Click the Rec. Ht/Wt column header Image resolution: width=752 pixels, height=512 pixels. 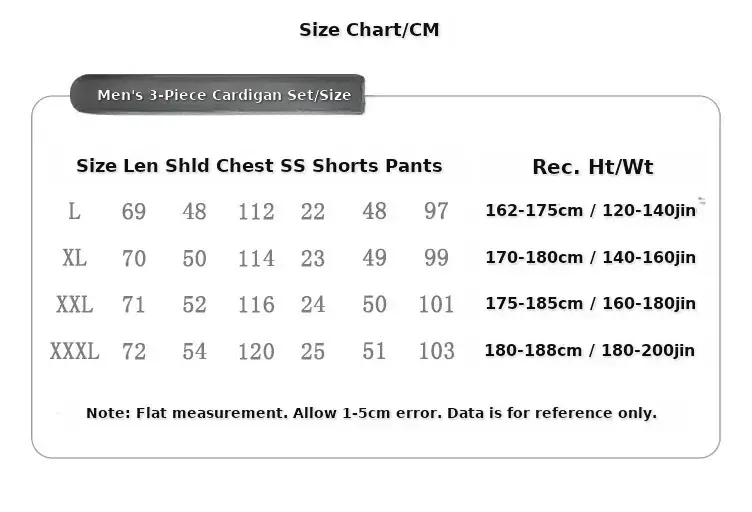tap(593, 167)
